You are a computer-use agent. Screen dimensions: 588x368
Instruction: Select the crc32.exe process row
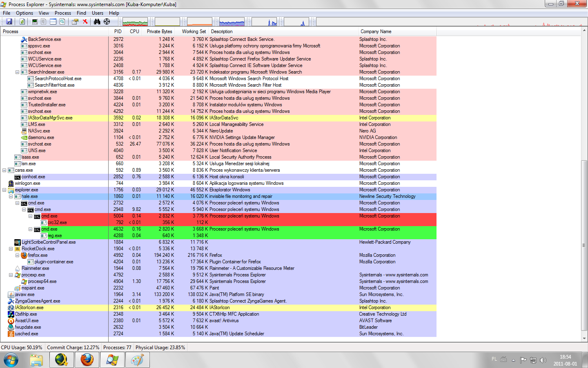[x=218, y=222]
